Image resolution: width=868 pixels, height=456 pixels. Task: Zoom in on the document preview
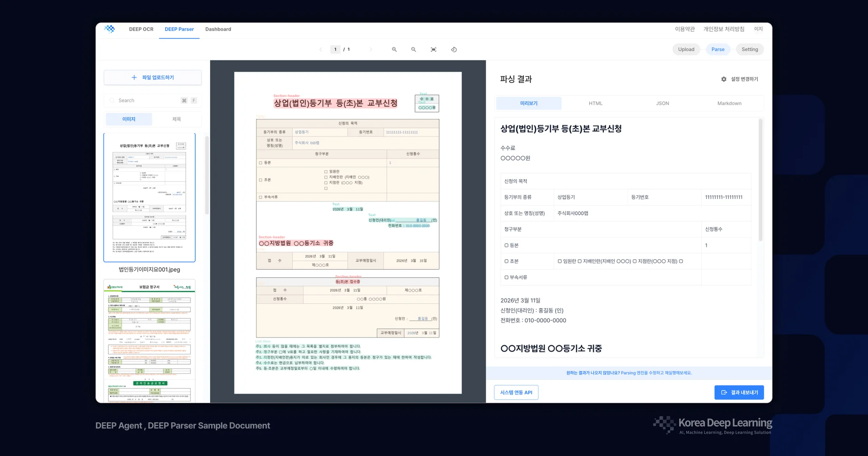coord(394,49)
